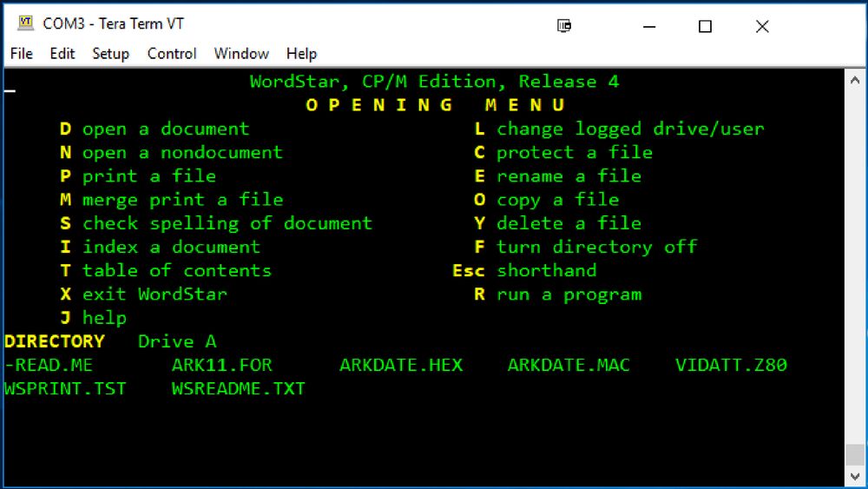Click the ARKDATE.MAC file name
The height and width of the screenshot is (489, 868).
click(569, 365)
